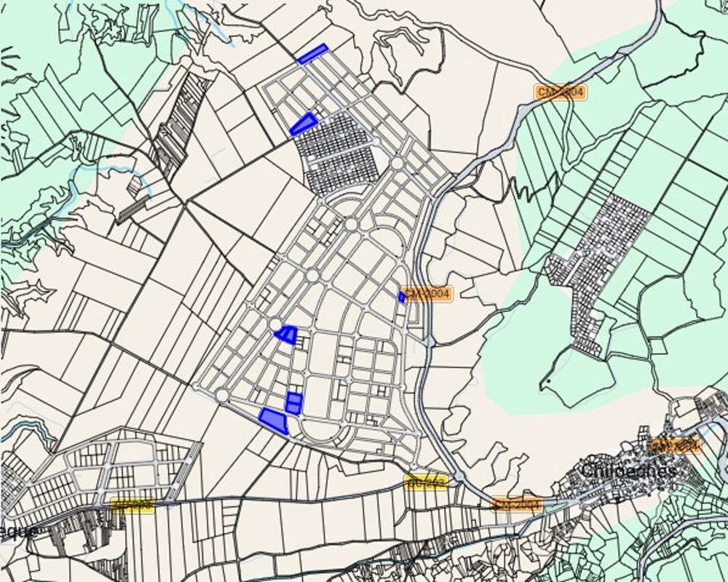The image size is (728, 582).
Task: Click the Chiloeches town name label
Action: click(x=628, y=471)
